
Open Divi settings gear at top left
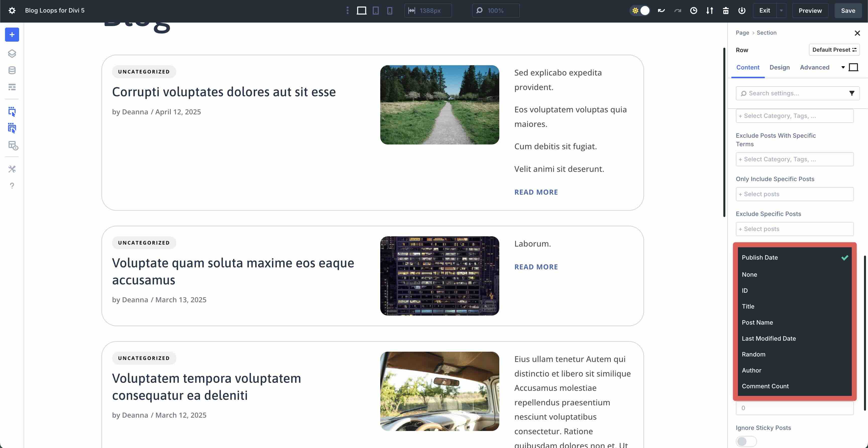coord(12,11)
